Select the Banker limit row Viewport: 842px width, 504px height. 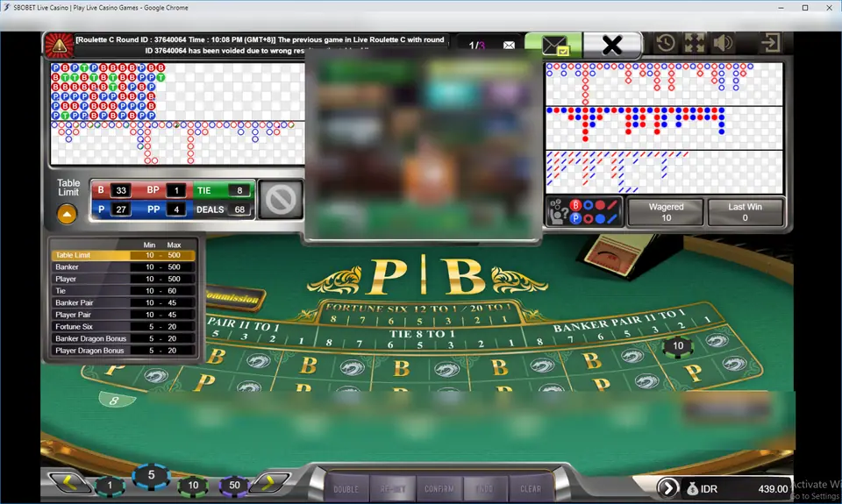click(124, 266)
